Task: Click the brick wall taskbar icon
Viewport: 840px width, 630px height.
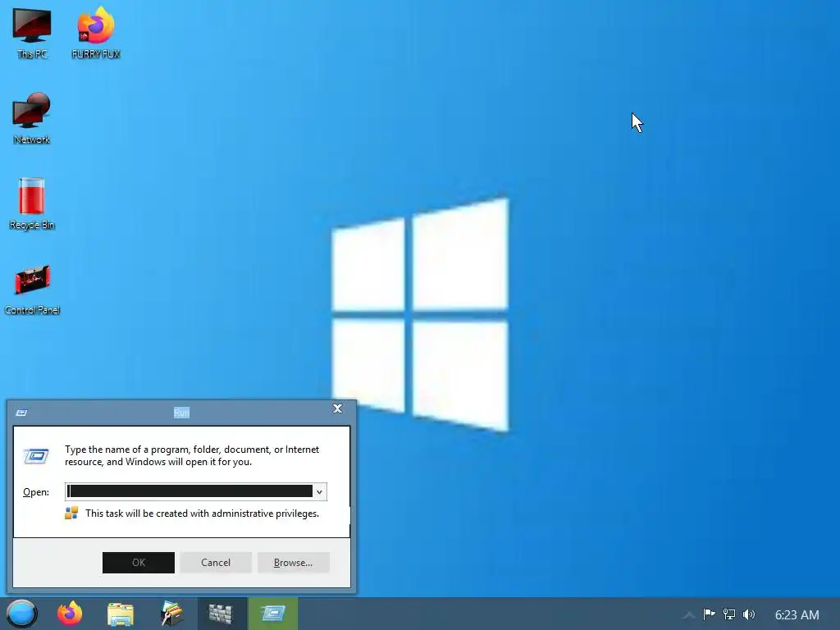Action: pos(221,614)
